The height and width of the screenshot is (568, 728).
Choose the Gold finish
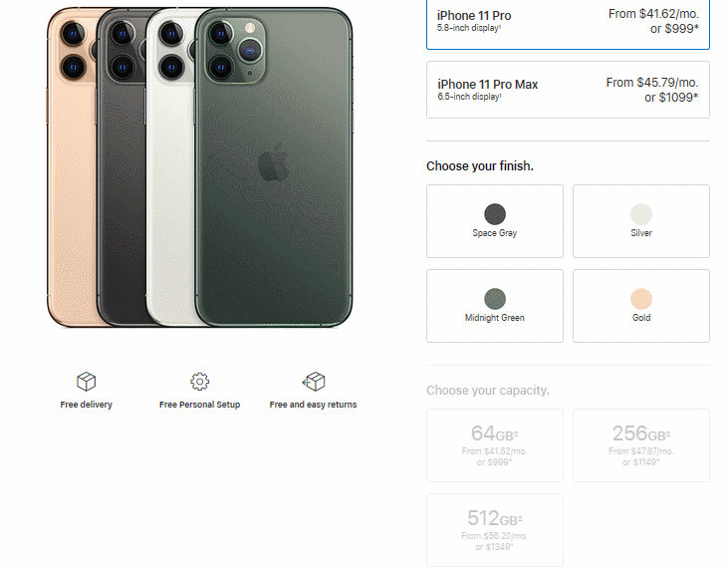641,306
